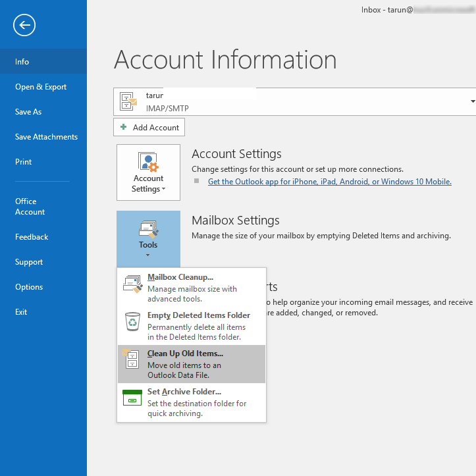Click 'Change settings for this account' description
Image resolution: width=476 pixels, height=476 pixels.
pyautogui.click(x=298, y=169)
